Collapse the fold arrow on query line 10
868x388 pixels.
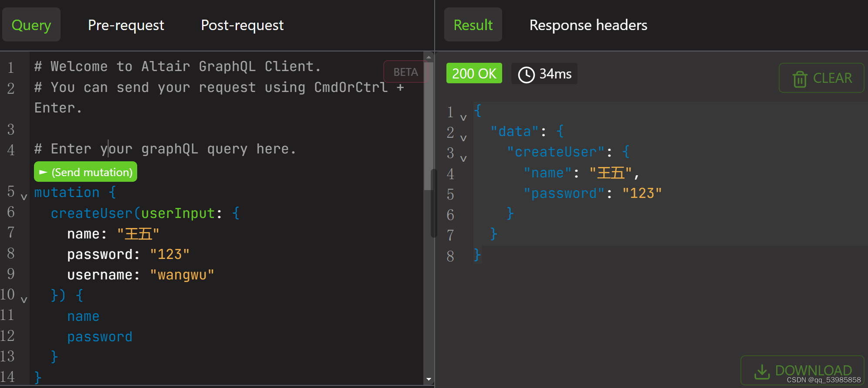pyautogui.click(x=24, y=300)
